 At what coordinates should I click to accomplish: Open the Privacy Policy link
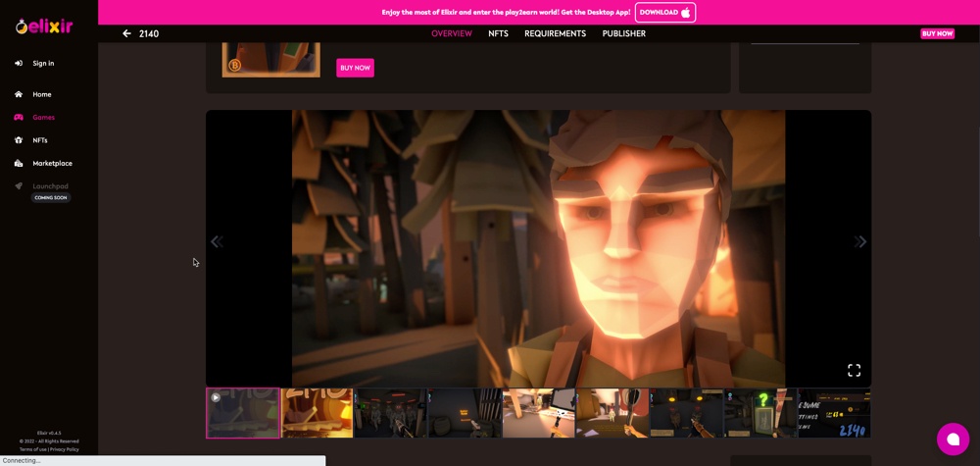pos(65,449)
